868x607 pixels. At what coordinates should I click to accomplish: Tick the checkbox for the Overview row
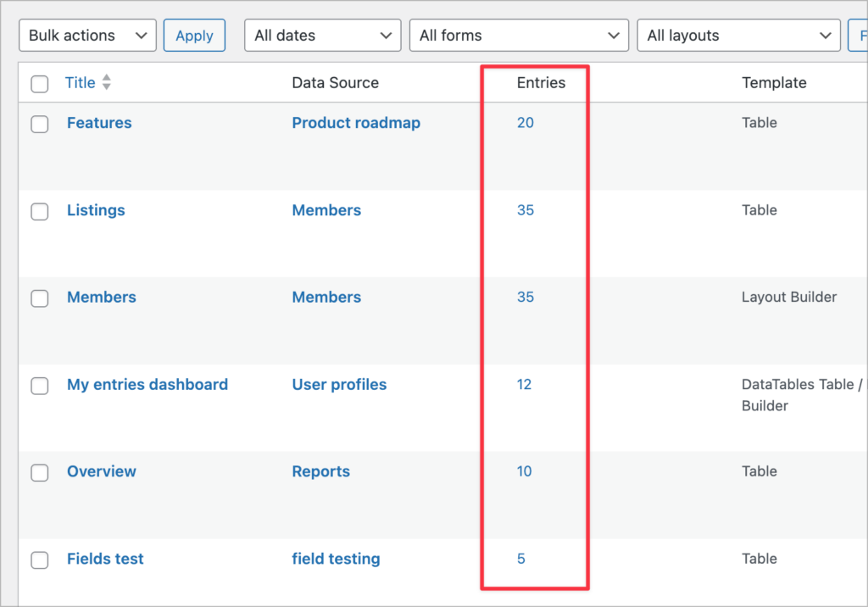[x=39, y=473]
